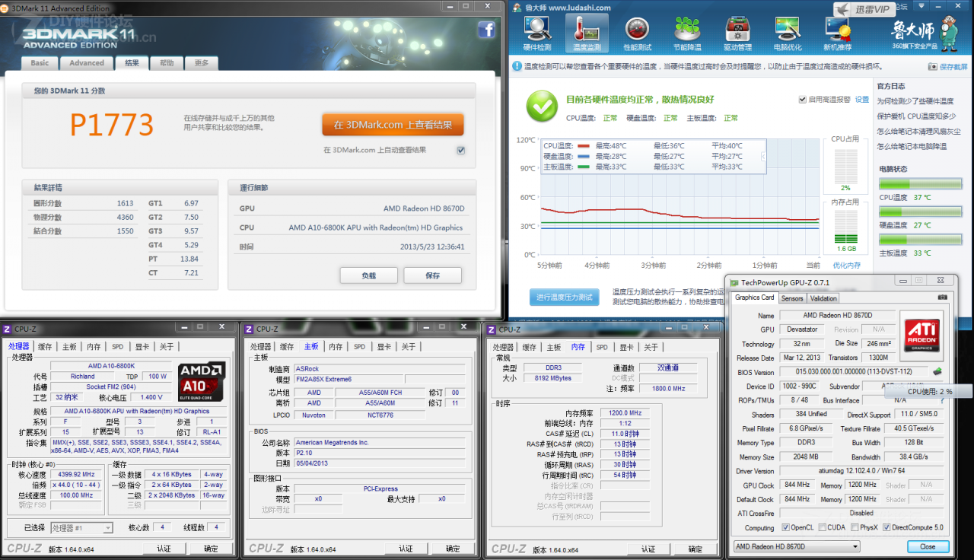Image resolution: width=974 pixels, height=560 pixels.
Task: Open 缓存 cache tab in first CPU-Z
Action: tap(45, 347)
